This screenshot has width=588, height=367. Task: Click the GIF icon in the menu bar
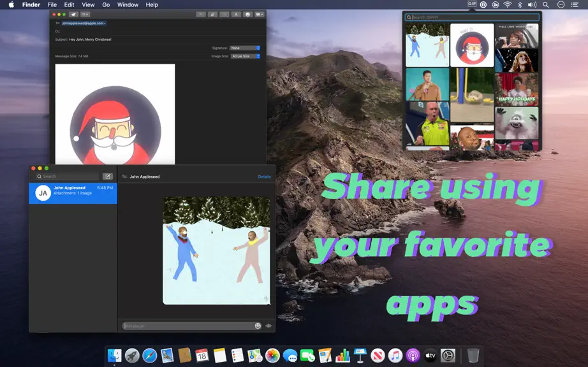pyautogui.click(x=472, y=4)
